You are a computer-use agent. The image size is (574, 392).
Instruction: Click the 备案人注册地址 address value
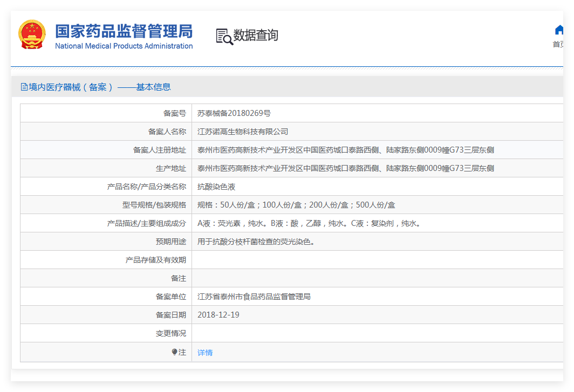coord(345,150)
